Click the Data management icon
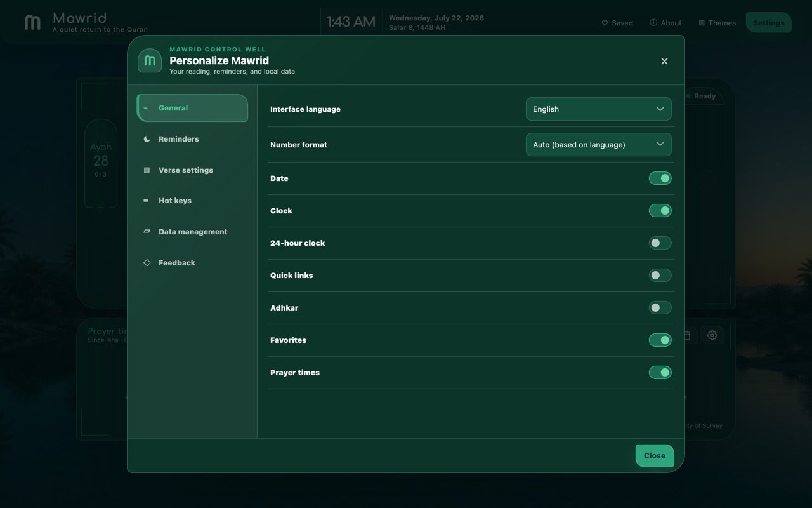 147,232
